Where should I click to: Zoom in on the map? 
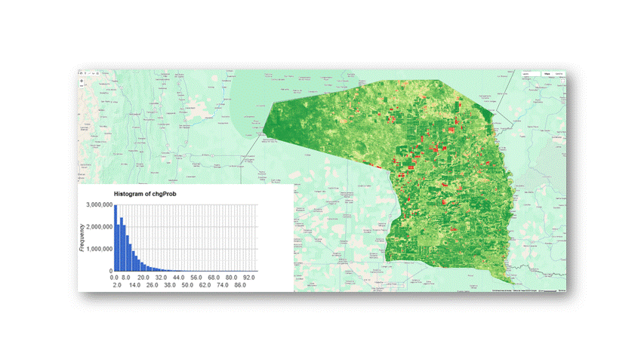[82, 80]
